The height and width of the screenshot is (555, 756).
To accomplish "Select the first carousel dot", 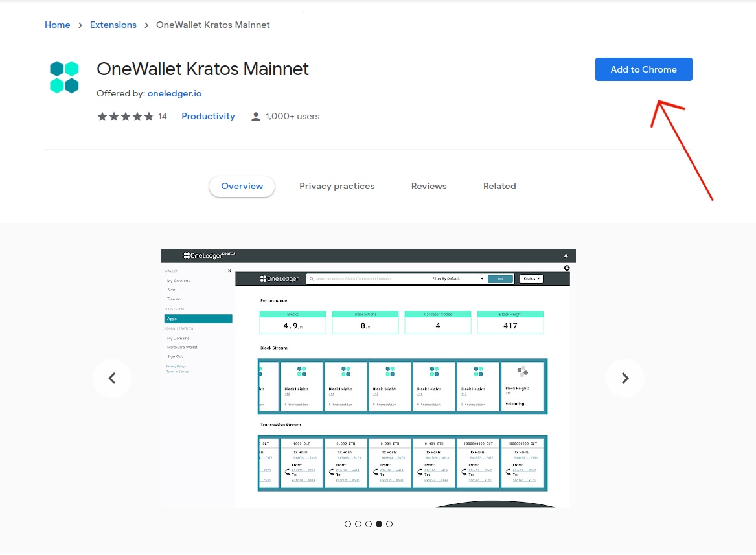I will pos(348,524).
